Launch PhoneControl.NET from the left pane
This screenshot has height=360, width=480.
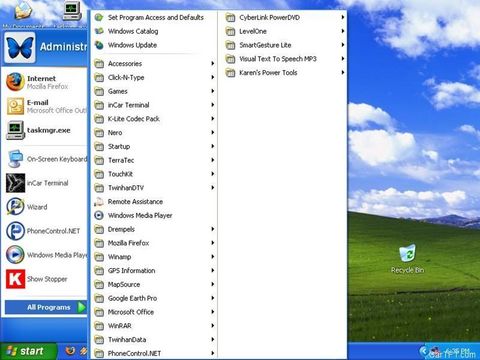pos(46,231)
